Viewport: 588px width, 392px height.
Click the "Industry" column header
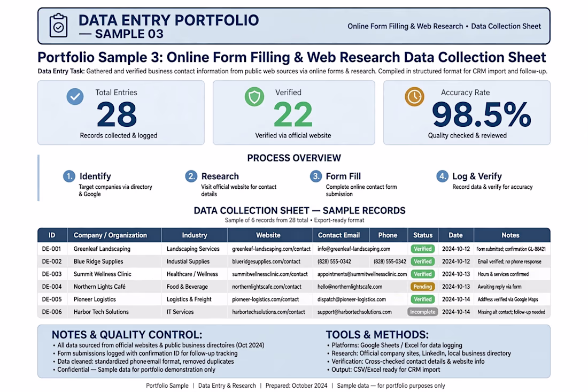[194, 235]
